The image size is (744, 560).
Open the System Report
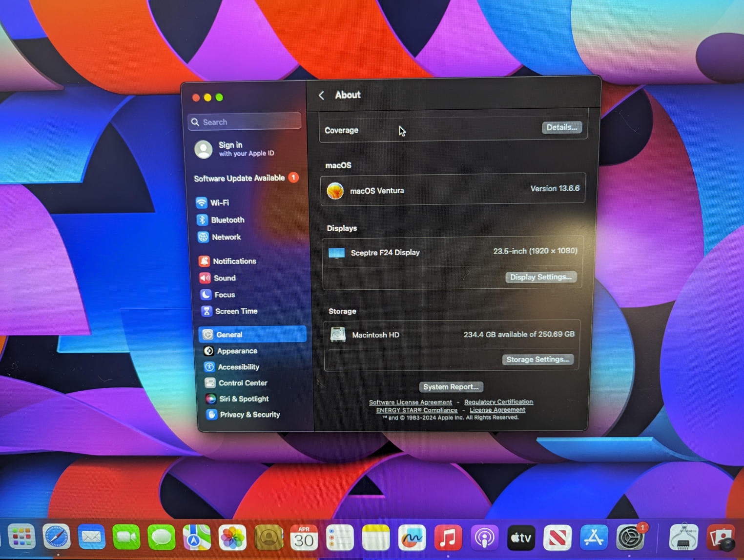pos(451,387)
